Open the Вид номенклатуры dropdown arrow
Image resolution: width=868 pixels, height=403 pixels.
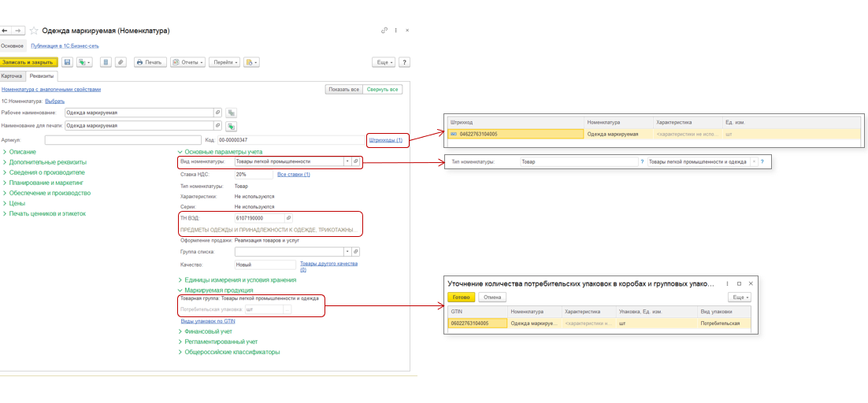coord(347,161)
